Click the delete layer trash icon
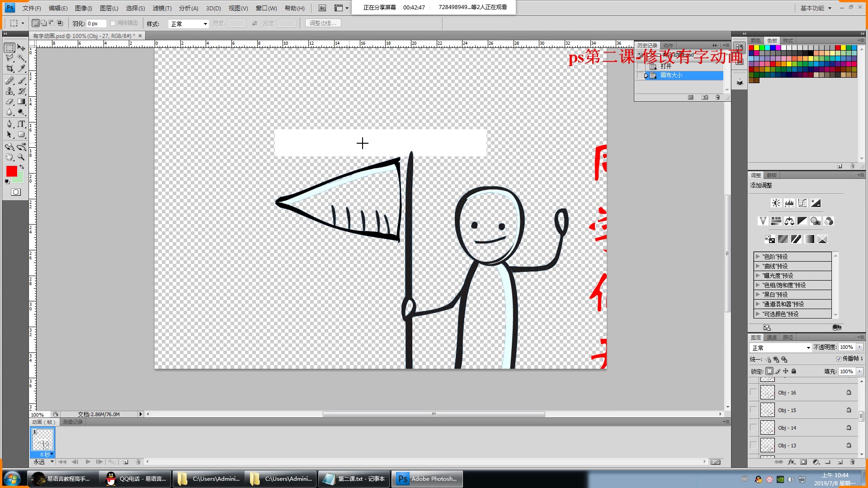 (852, 462)
